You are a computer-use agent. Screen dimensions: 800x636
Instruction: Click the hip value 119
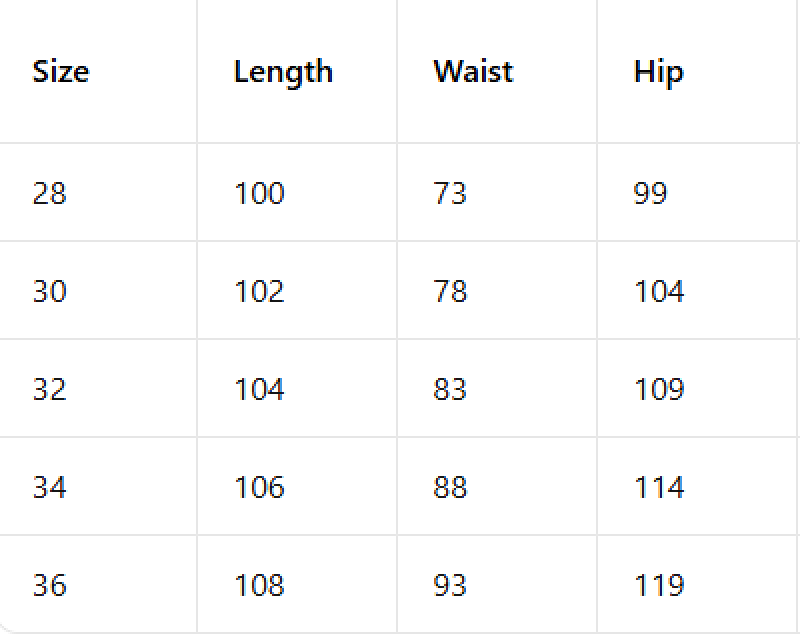(659, 585)
